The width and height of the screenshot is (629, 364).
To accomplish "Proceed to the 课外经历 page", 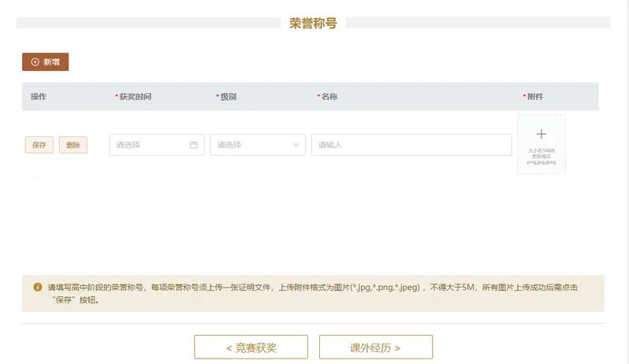I will coord(375,347).
